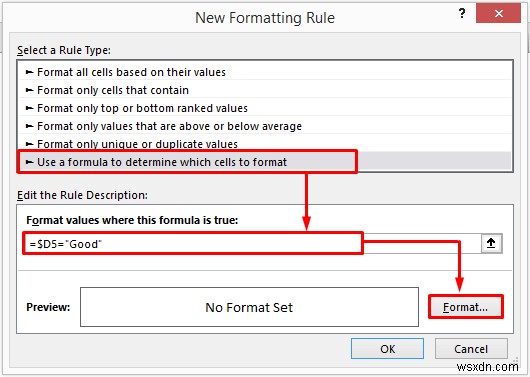The height and width of the screenshot is (377, 530).
Task: Click the 'Preview:' label
Action: pos(48,307)
